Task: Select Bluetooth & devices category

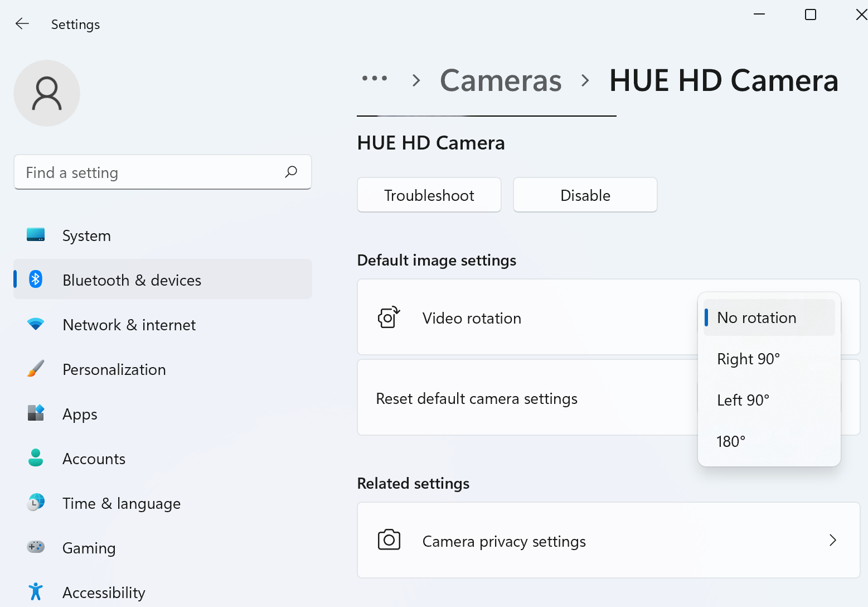Action: coord(163,279)
